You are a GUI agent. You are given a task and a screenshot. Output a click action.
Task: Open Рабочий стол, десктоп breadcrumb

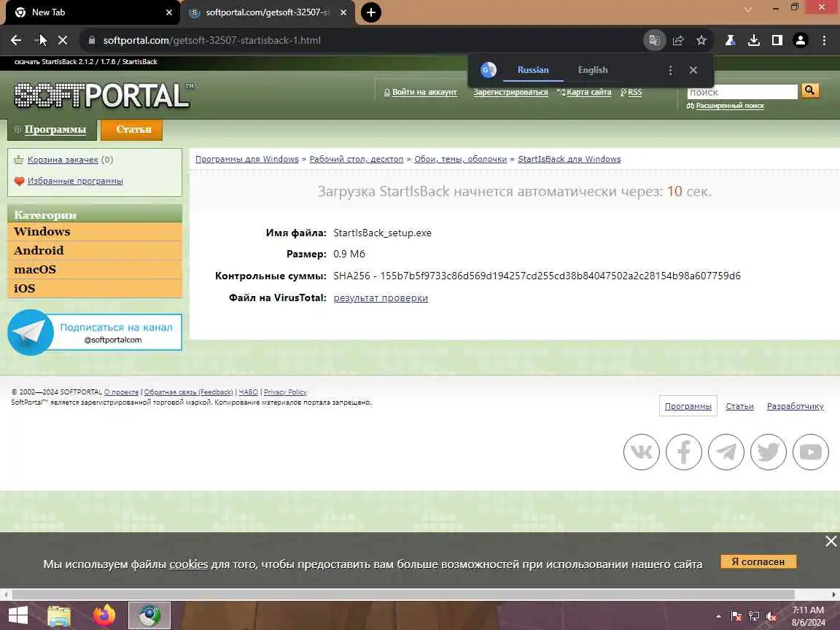357,159
